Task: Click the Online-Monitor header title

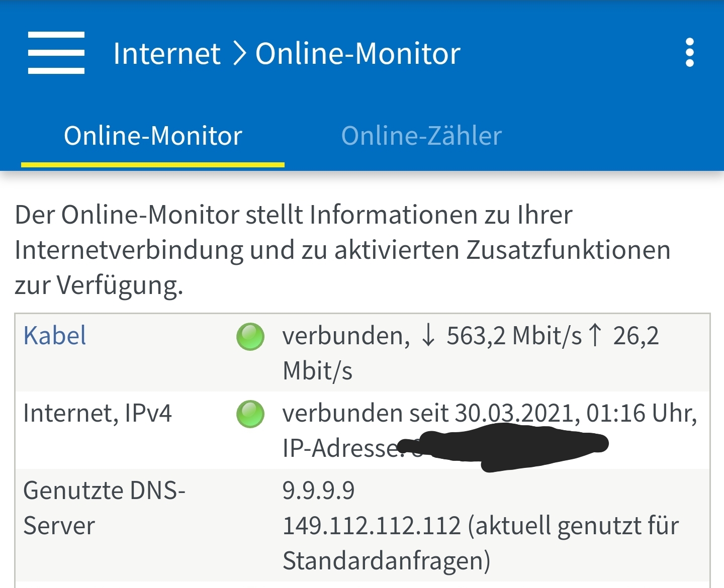Action: pos(358,53)
